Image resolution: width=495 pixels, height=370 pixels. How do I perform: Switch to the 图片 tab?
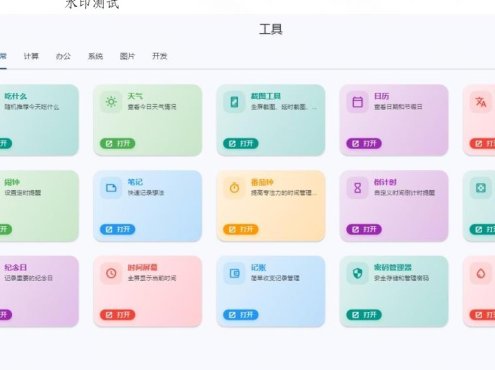pyautogui.click(x=127, y=56)
